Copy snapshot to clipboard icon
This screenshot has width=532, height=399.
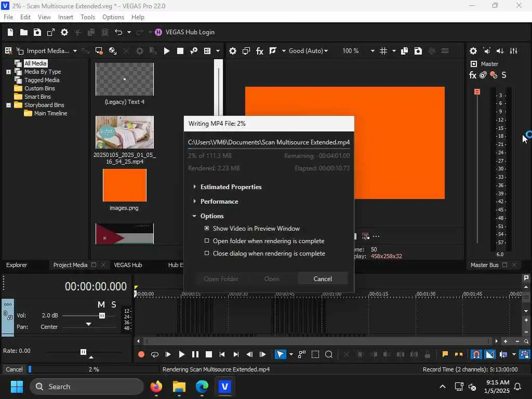pyautogui.click(x=404, y=51)
